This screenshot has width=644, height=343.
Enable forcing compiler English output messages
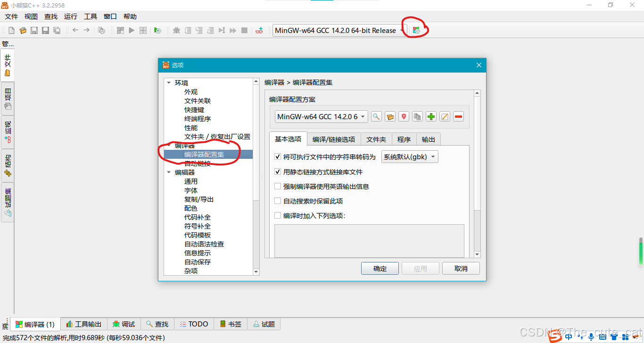[278, 187]
